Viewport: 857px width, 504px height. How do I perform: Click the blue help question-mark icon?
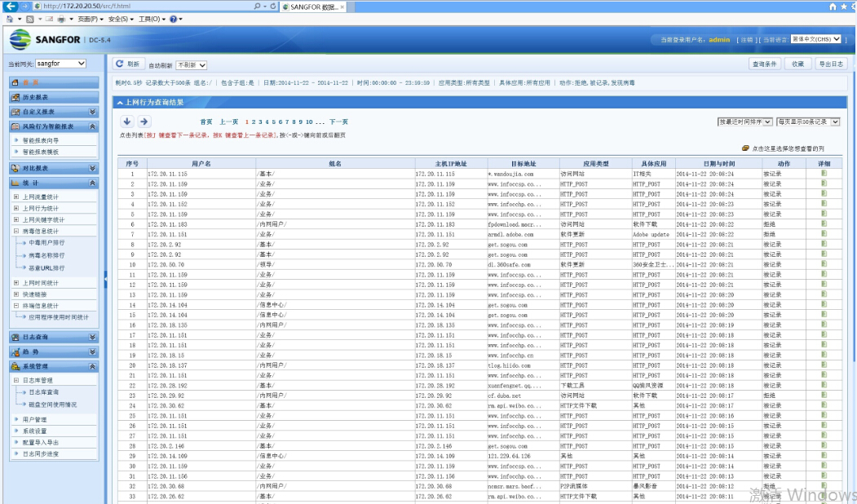[x=173, y=19]
